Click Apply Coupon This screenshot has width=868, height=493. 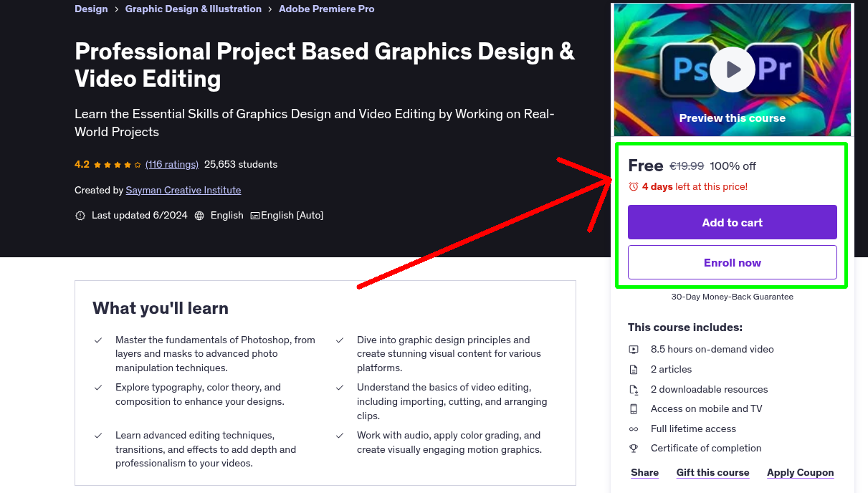[x=801, y=472]
